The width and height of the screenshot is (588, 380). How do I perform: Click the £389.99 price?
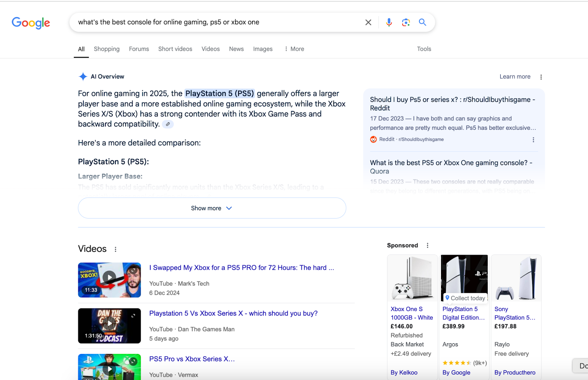point(453,326)
